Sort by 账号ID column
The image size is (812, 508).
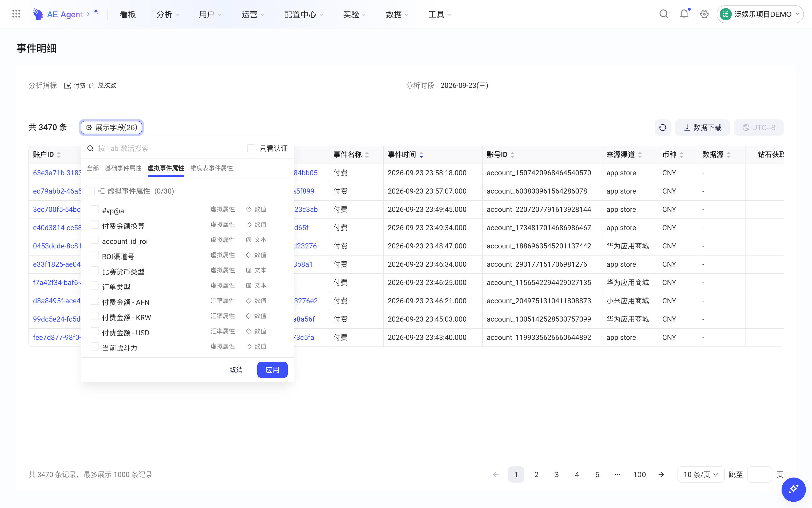[513, 155]
